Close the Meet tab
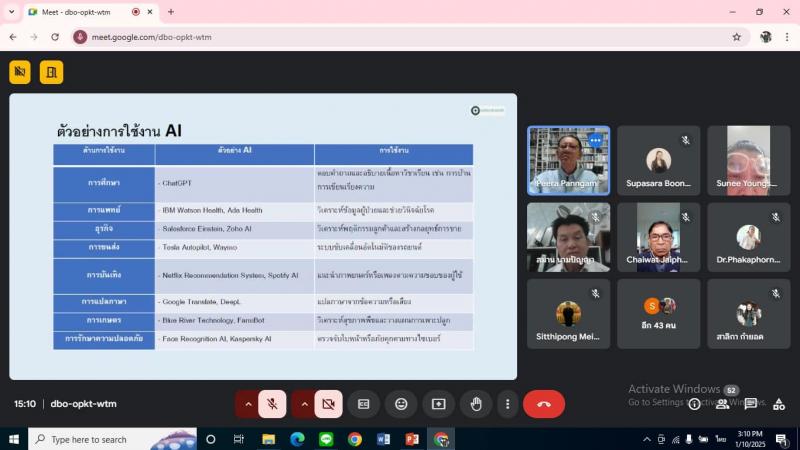The width and height of the screenshot is (800, 450). 150,12
